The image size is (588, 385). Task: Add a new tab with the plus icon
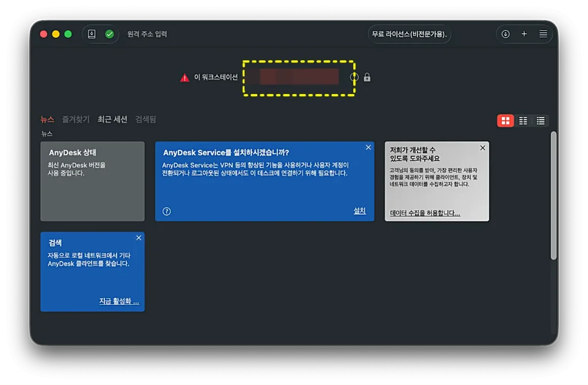(x=524, y=34)
